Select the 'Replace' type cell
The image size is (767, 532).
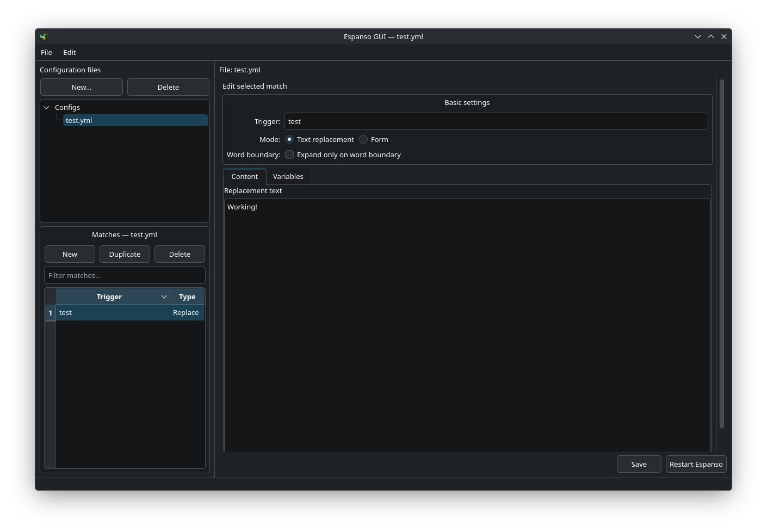tap(187, 313)
